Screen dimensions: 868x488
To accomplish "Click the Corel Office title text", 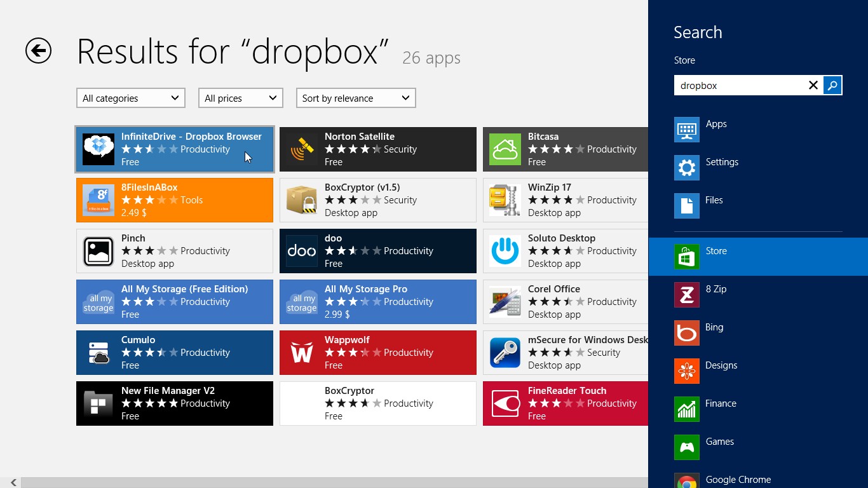I will [x=554, y=289].
